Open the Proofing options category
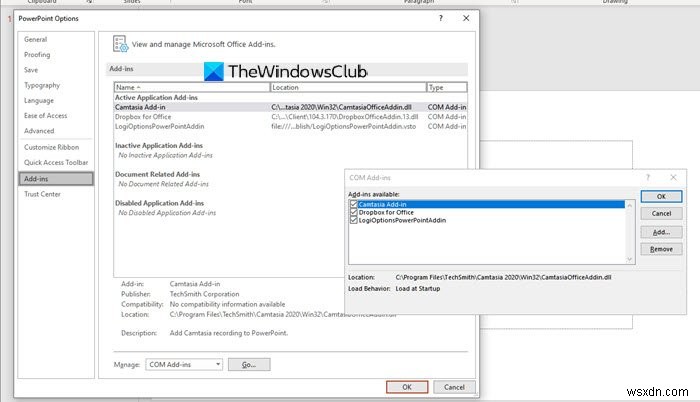Screen dimensions: 700x402 37,54
